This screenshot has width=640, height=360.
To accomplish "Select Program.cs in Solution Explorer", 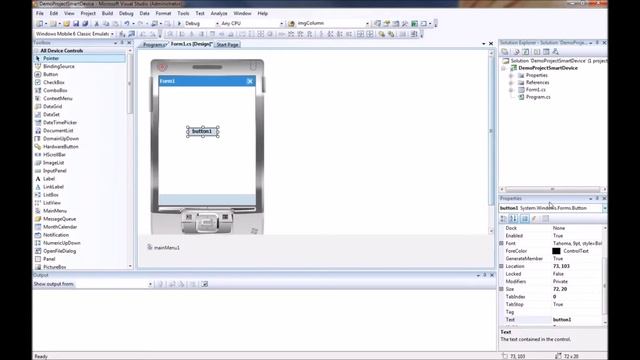I will tap(538, 97).
